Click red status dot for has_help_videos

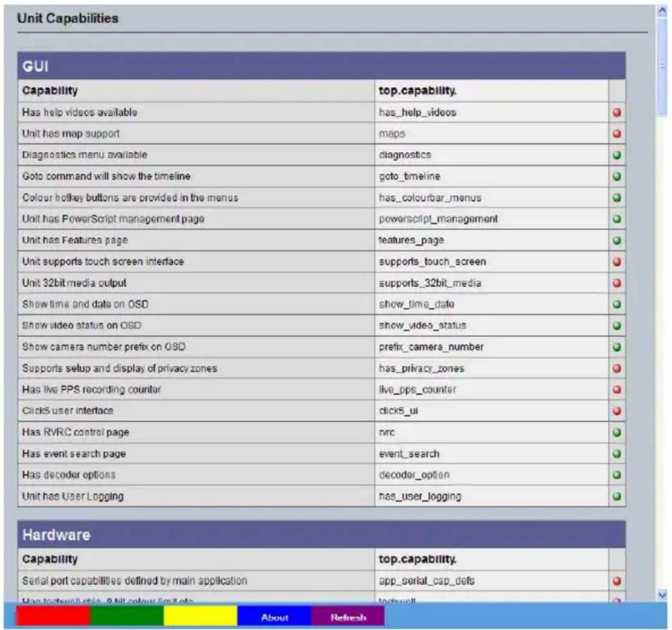pos(617,112)
